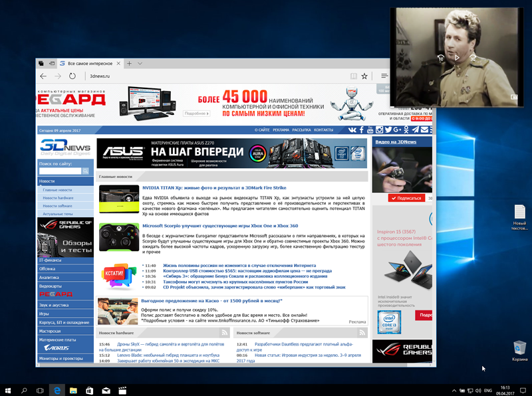Image resolution: width=532 pixels, height=396 pixels.
Task: Click the Xbox controller article thumbnail
Action: [119, 237]
